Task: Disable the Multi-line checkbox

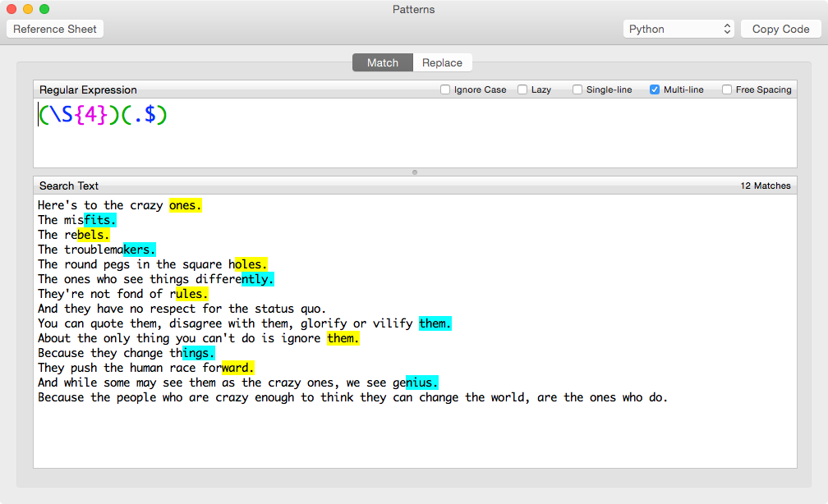Action: (x=654, y=89)
